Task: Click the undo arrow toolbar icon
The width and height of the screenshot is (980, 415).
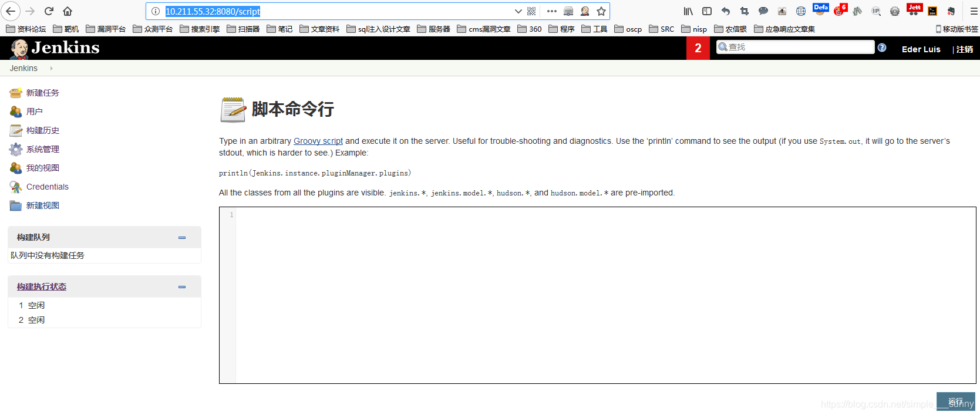Action: [x=726, y=11]
